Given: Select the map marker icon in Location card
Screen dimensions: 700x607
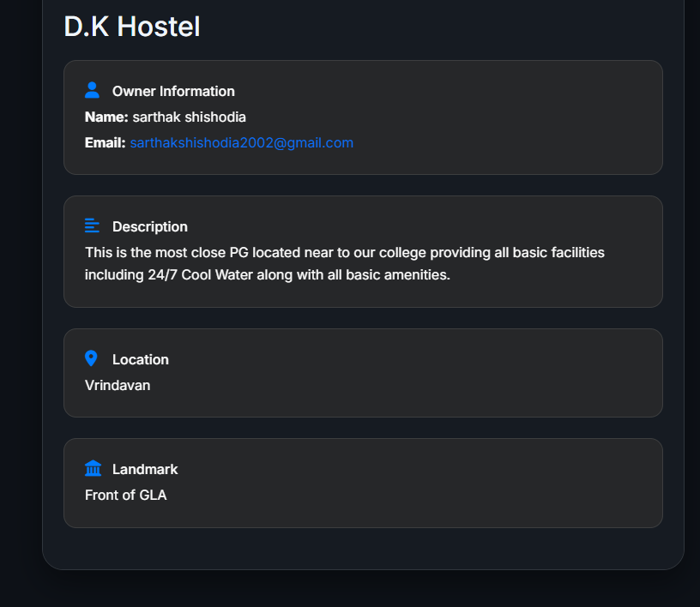Looking at the screenshot, I should (x=93, y=358).
